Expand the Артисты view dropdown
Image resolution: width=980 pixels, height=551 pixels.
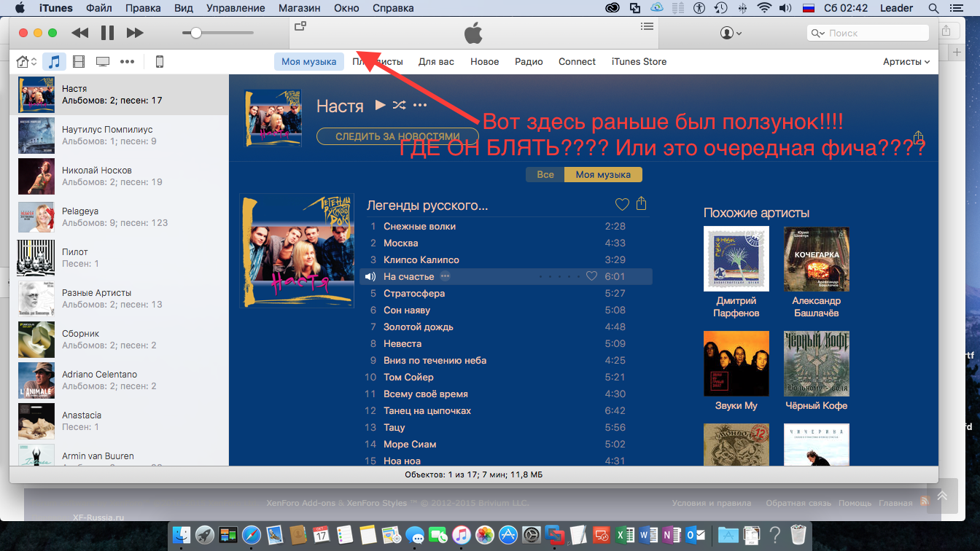coord(906,62)
